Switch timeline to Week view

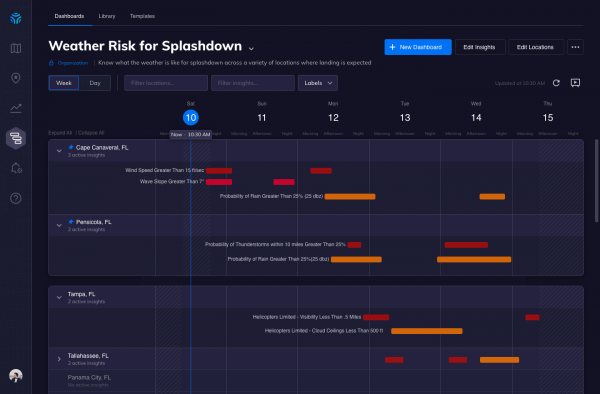(x=64, y=83)
